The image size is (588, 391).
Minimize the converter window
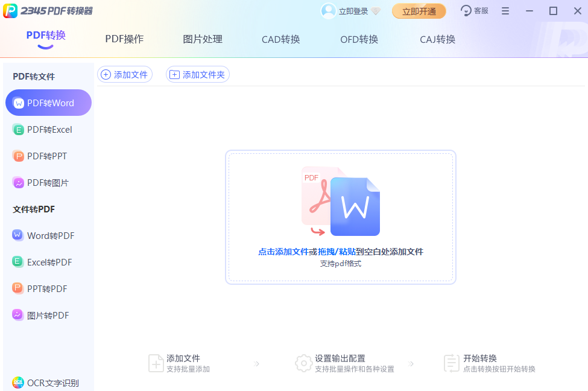pyautogui.click(x=530, y=11)
